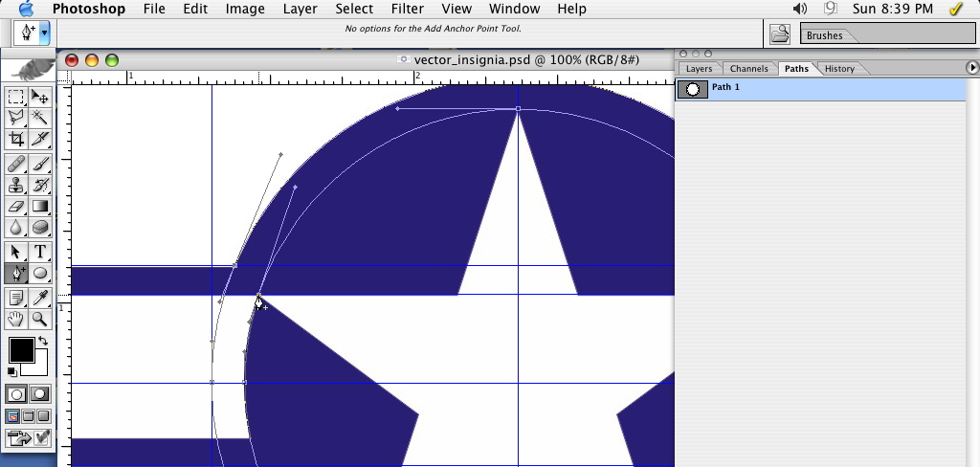Click the clock showing Sun 8:39 PM

pos(892,9)
